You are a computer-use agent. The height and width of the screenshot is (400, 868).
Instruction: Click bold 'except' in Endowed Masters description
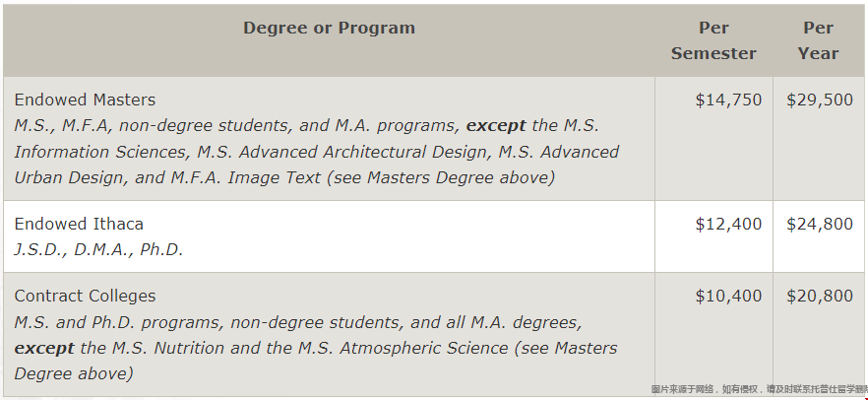pyautogui.click(x=496, y=126)
